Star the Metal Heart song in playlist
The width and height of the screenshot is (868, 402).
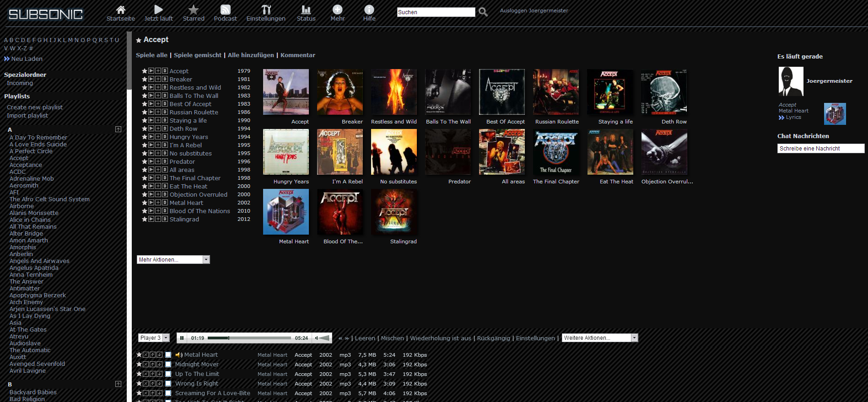coord(139,354)
